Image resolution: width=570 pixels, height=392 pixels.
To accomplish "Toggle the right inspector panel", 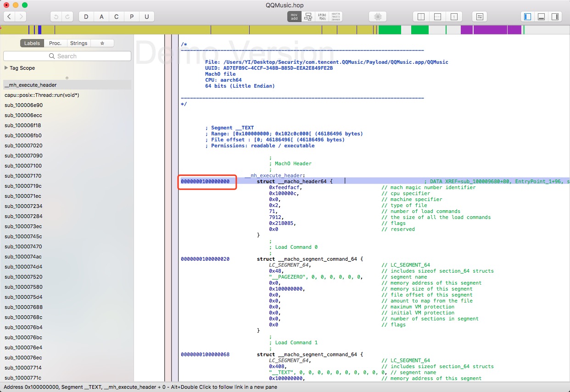I will coord(555,17).
